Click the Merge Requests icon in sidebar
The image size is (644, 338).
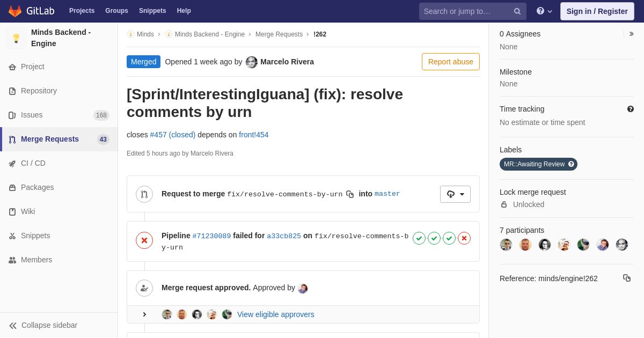[12, 139]
